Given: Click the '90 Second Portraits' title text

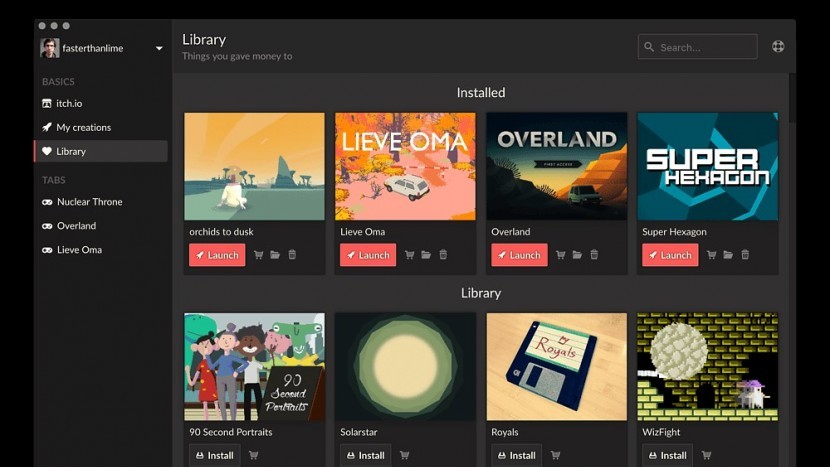Looking at the screenshot, I should click(231, 432).
